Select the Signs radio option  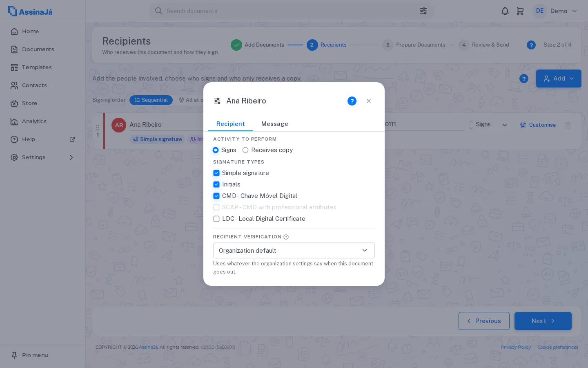pos(216,150)
